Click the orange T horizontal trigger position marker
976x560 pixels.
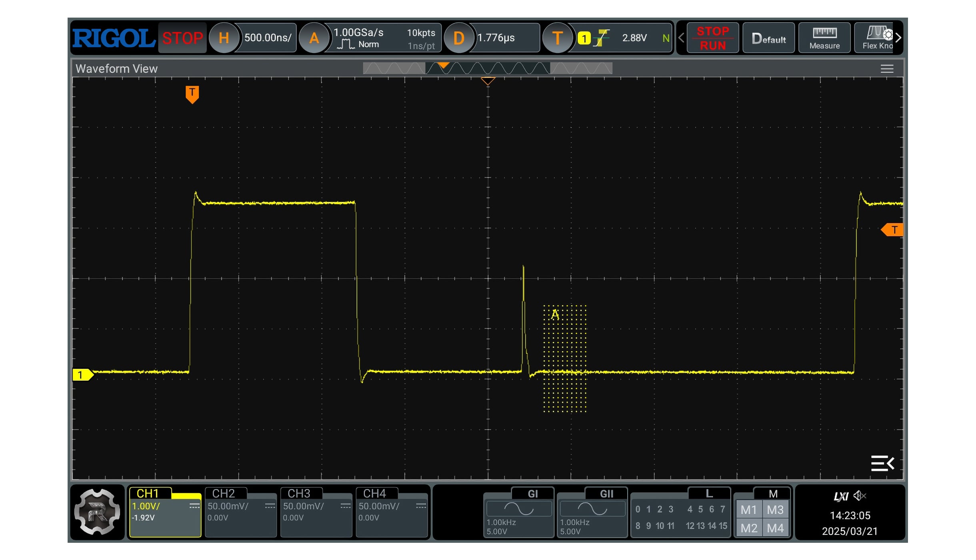[x=192, y=94]
